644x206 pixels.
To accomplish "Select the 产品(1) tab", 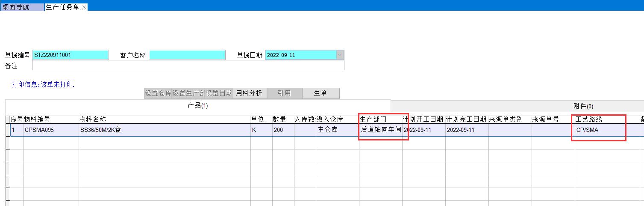I will pyautogui.click(x=198, y=106).
